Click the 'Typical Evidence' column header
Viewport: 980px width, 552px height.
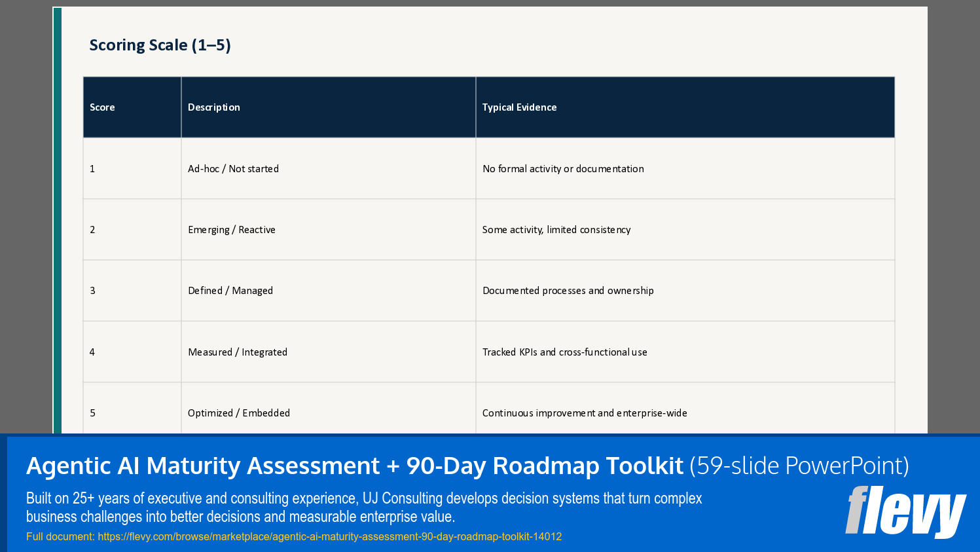coord(685,107)
